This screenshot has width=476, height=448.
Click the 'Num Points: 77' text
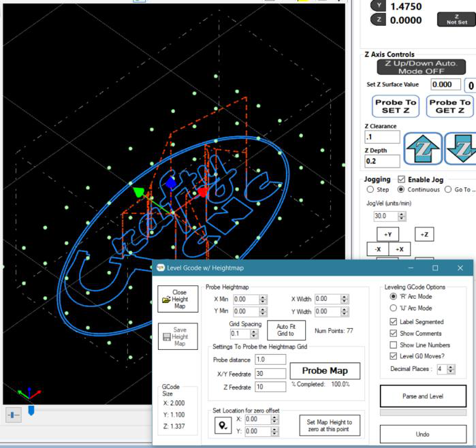pos(334,331)
